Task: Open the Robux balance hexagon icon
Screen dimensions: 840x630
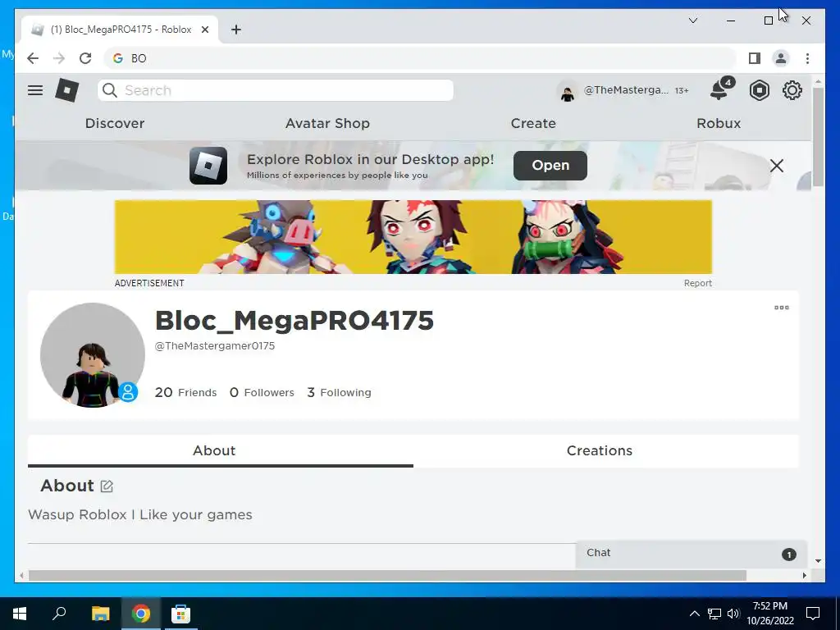Action: (x=759, y=90)
